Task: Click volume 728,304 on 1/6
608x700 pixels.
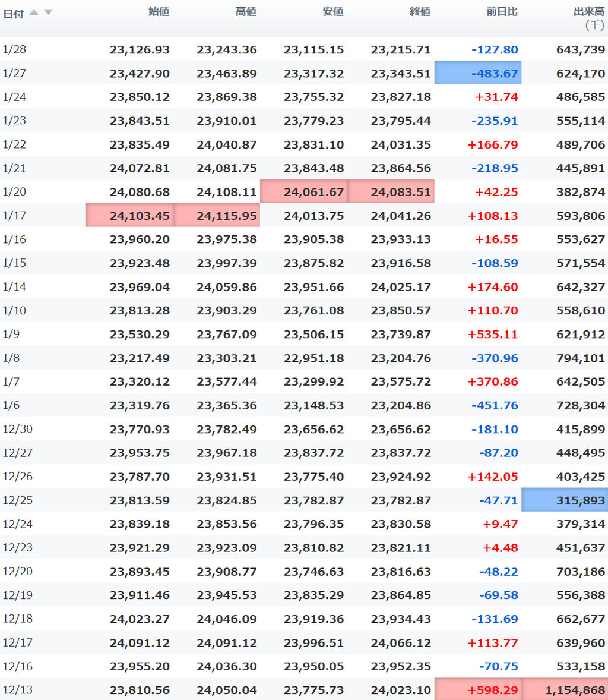Action: coord(580,405)
